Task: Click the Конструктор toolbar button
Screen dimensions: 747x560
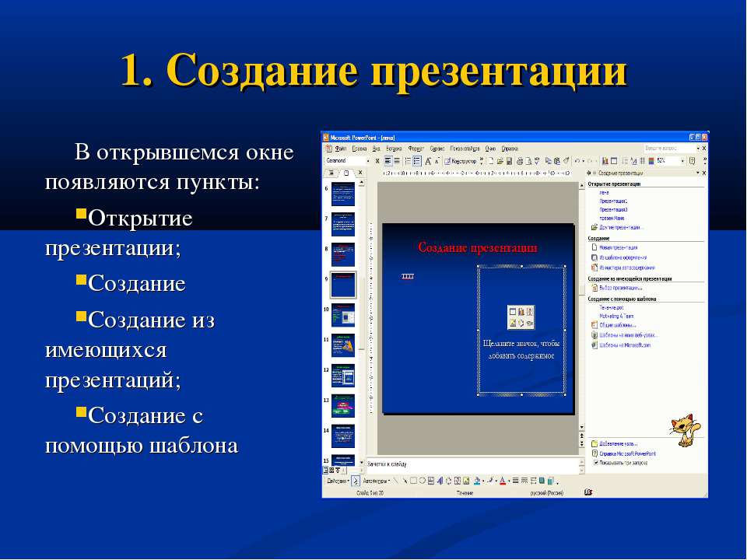Action: click(x=461, y=162)
